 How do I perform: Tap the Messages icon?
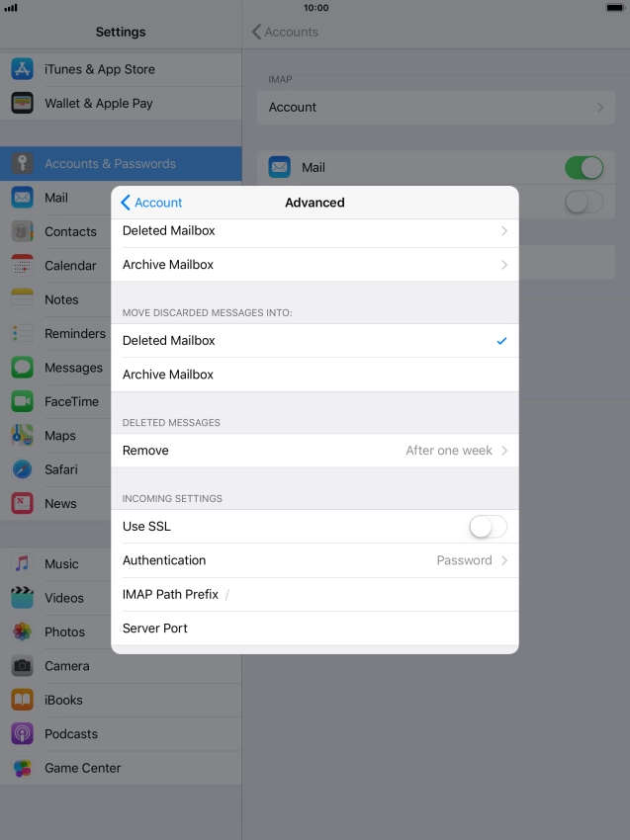pos(22,368)
